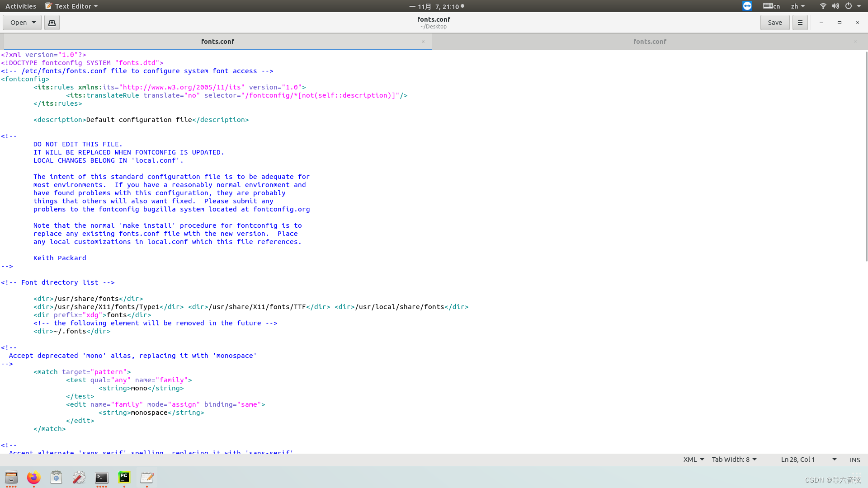Click the '<fontconfig>' opening tag
Screen dimensions: 868x488
click(x=25, y=79)
